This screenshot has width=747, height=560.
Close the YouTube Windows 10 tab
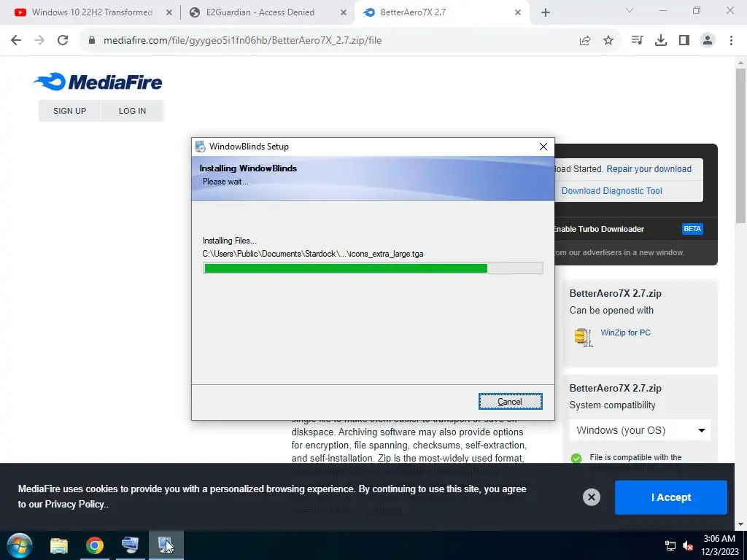(169, 13)
